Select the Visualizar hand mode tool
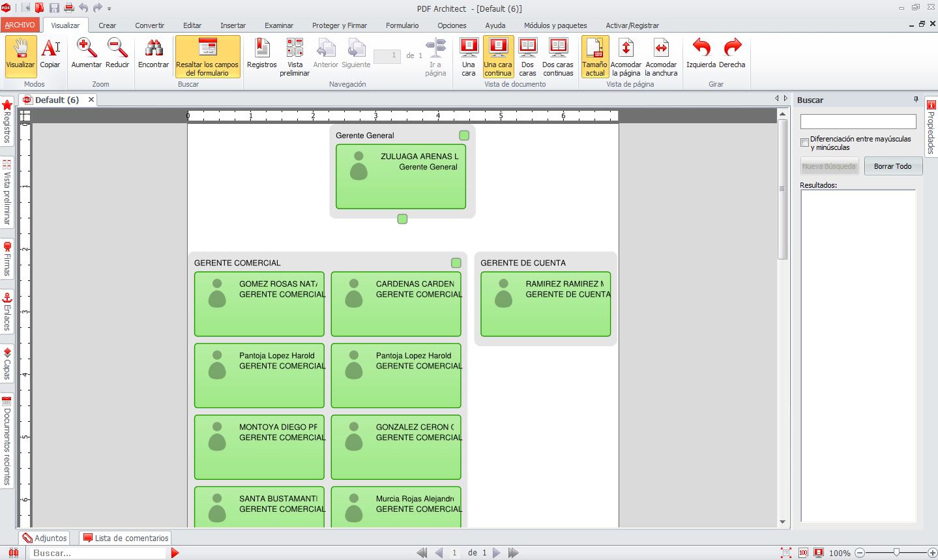Screen dimensions: 938x560 coord(20,56)
